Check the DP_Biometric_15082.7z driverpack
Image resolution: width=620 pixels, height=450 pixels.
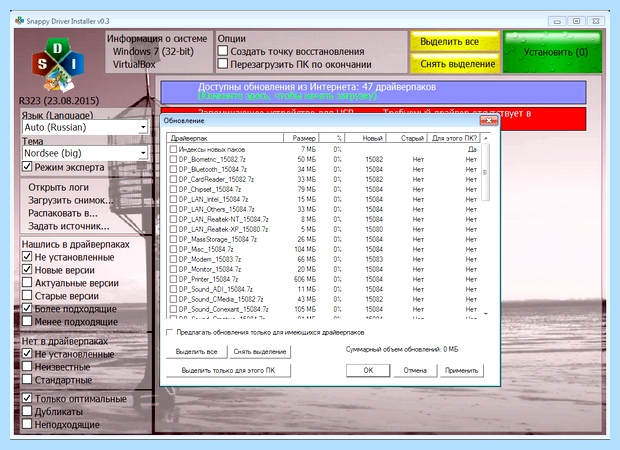[x=173, y=159]
